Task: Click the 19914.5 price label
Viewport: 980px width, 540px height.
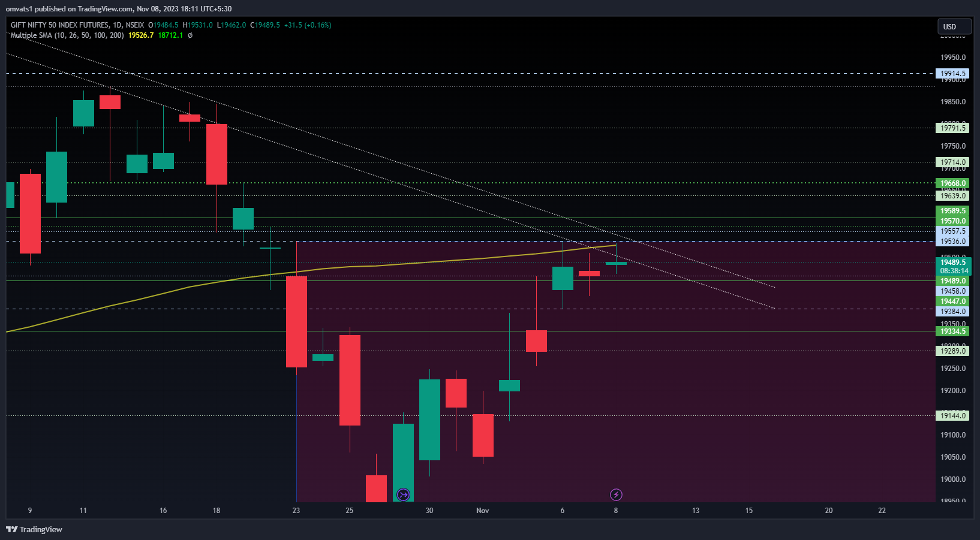Action: pos(952,74)
